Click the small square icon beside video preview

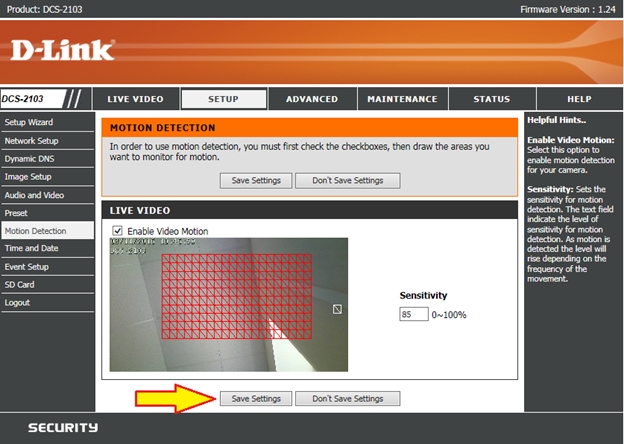(337, 310)
